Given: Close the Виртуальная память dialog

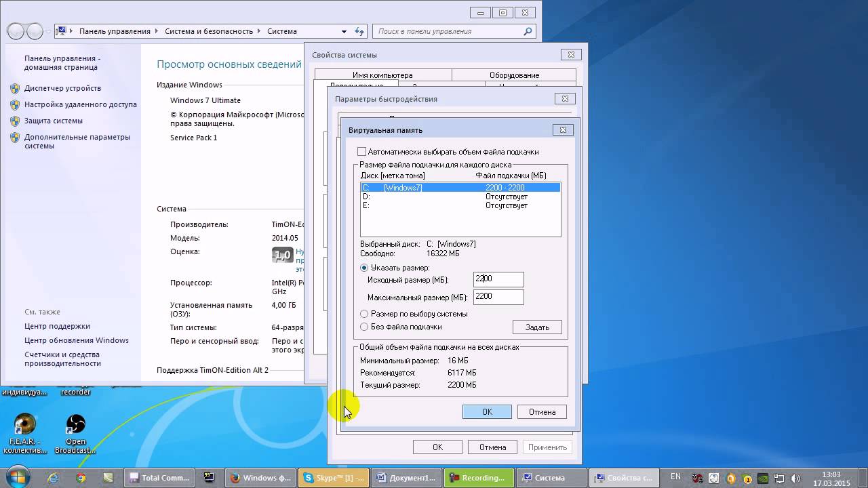Looking at the screenshot, I should pyautogui.click(x=563, y=129).
